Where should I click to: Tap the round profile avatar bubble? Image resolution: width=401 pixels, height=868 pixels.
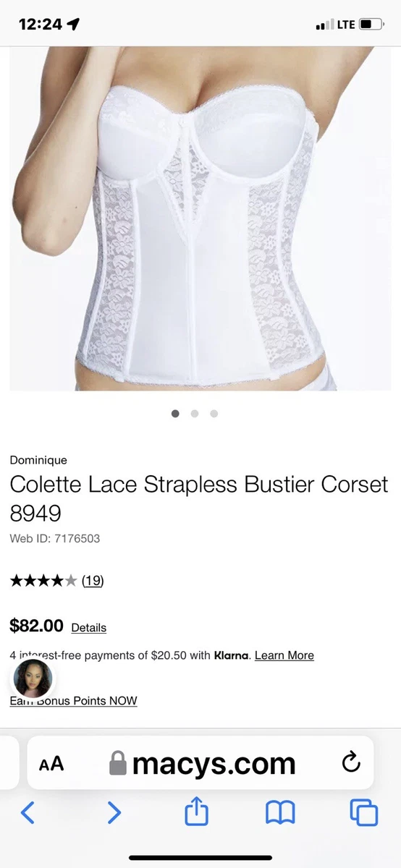[33, 678]
